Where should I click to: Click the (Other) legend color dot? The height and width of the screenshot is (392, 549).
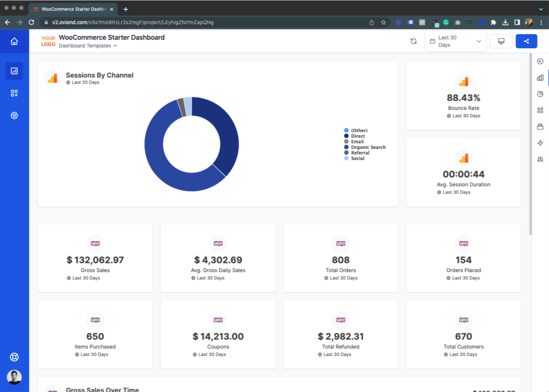pos(346,131)
